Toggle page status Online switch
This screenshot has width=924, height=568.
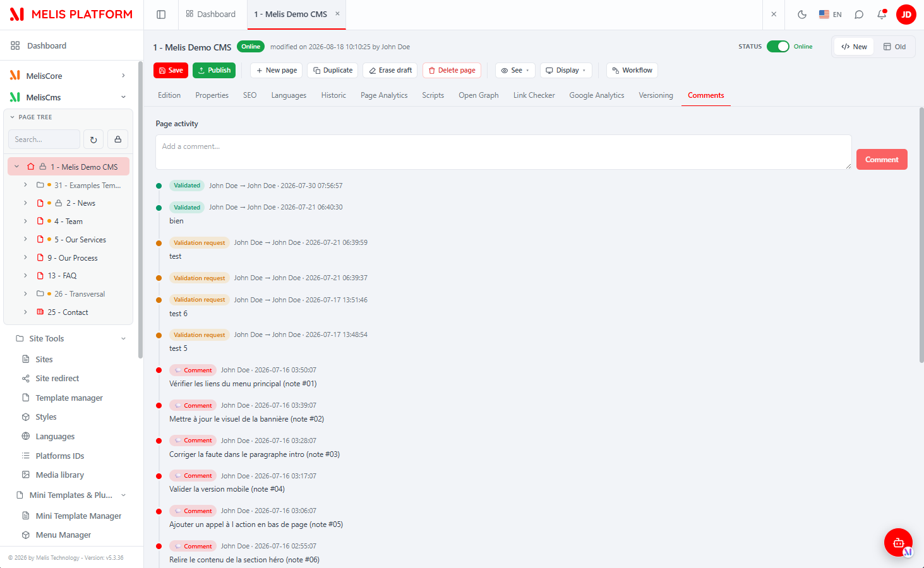click(x=778, y=47)
